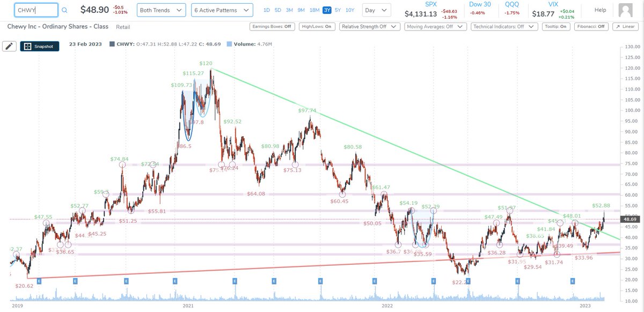Choose the 5Y time range

point(337,10)
